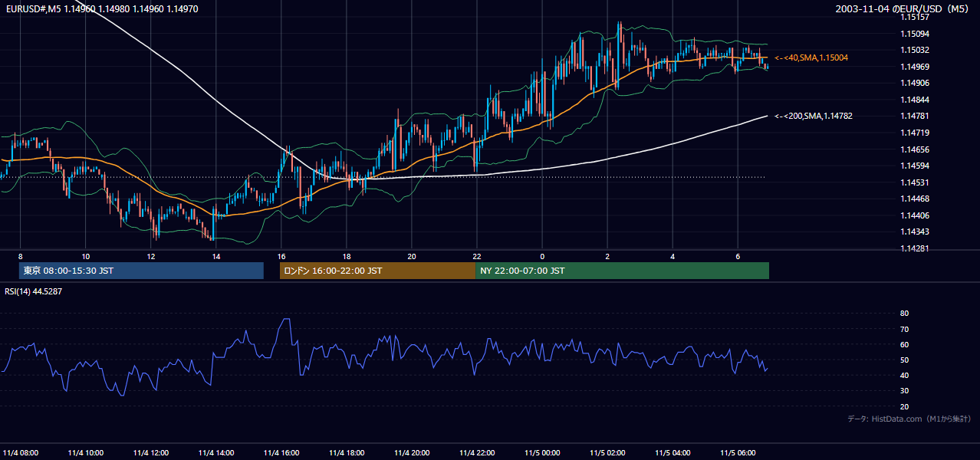The width and height of the screenshot is (980, 460).
Task: Click price axis value 1.14844
Action: tap(914, 100)
